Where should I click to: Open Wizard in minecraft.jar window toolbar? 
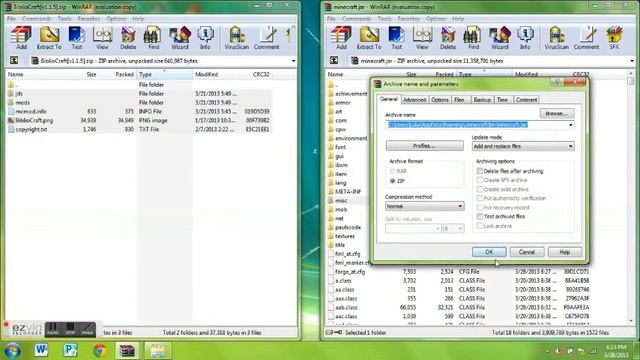click(x=500, y=38)
